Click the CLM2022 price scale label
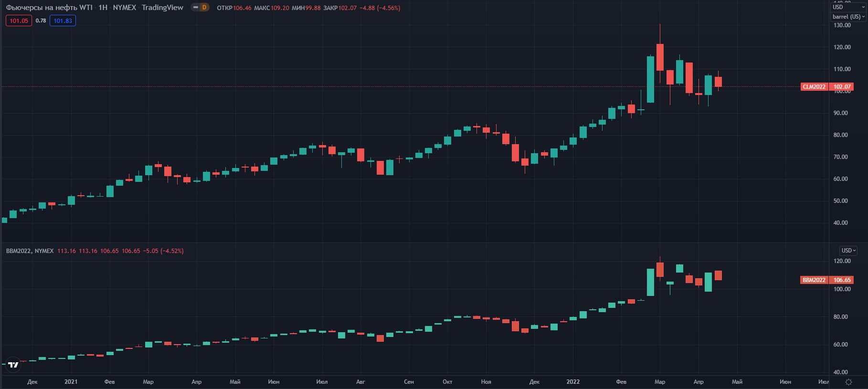Viewport: 868px width, 389px height. [x=814, y=87]
